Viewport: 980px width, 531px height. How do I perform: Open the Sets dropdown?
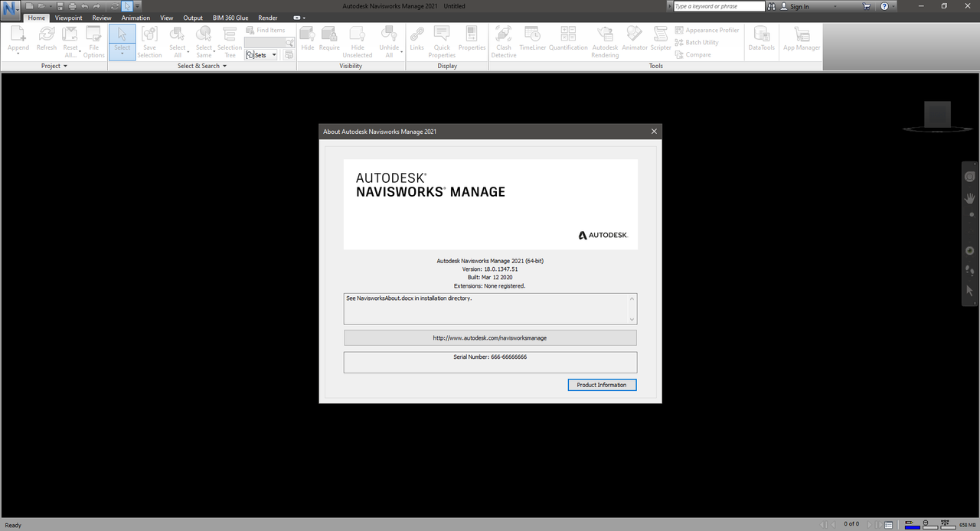coord(262,55)
